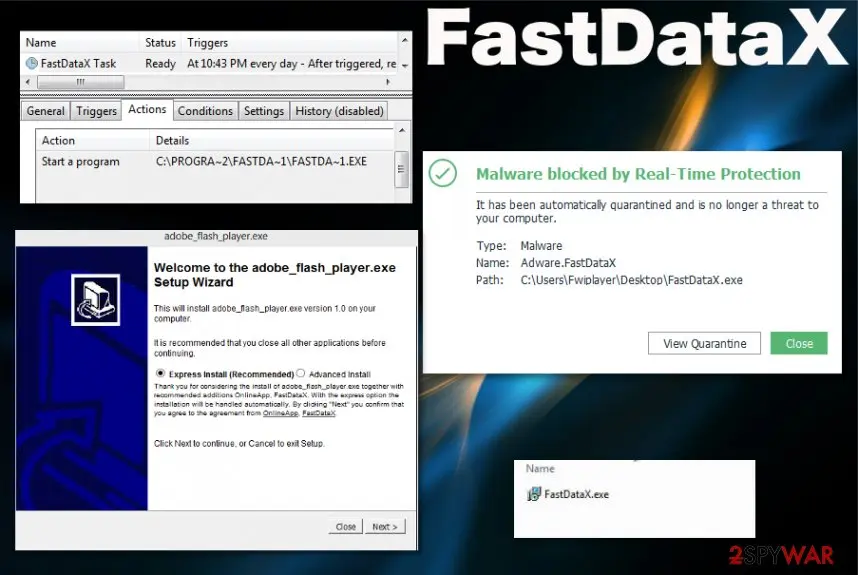Click the task list scroll right arrow
This screenshot has width=858, height=575.
coord(388,82)
